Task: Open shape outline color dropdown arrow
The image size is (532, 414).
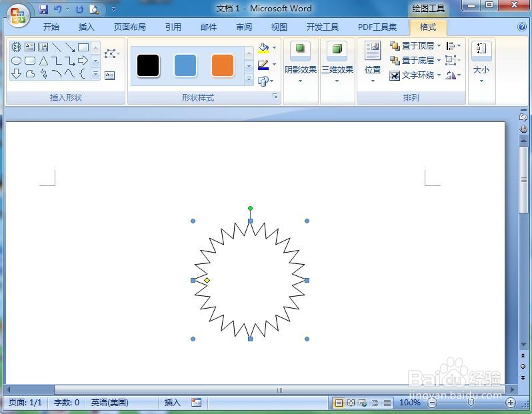Action: (x=274, y=65)
